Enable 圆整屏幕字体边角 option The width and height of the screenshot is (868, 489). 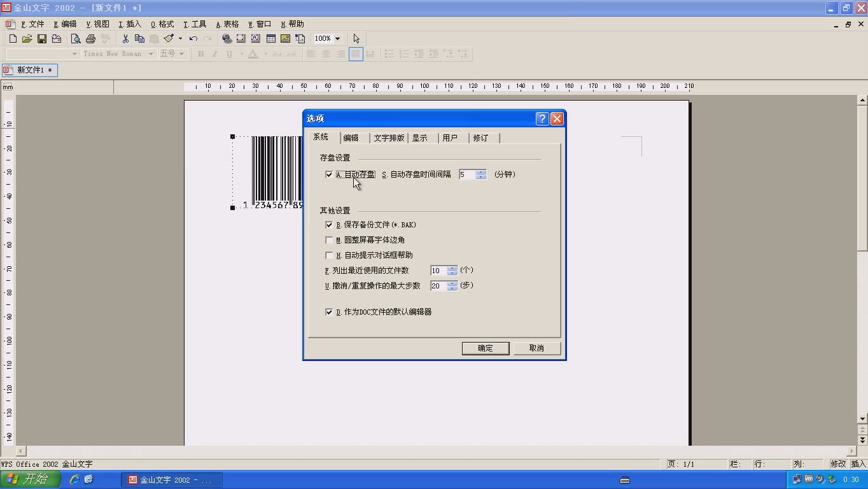coord(329,240)
